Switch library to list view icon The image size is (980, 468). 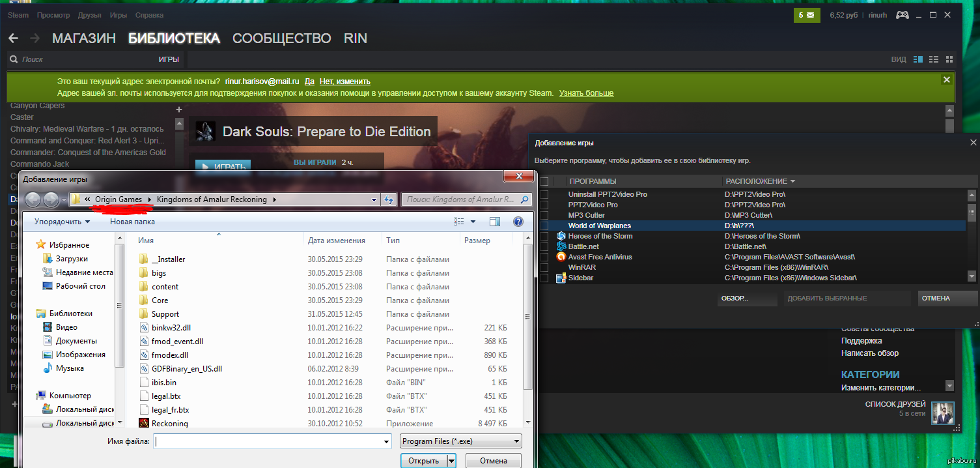[x=934, y=59]
